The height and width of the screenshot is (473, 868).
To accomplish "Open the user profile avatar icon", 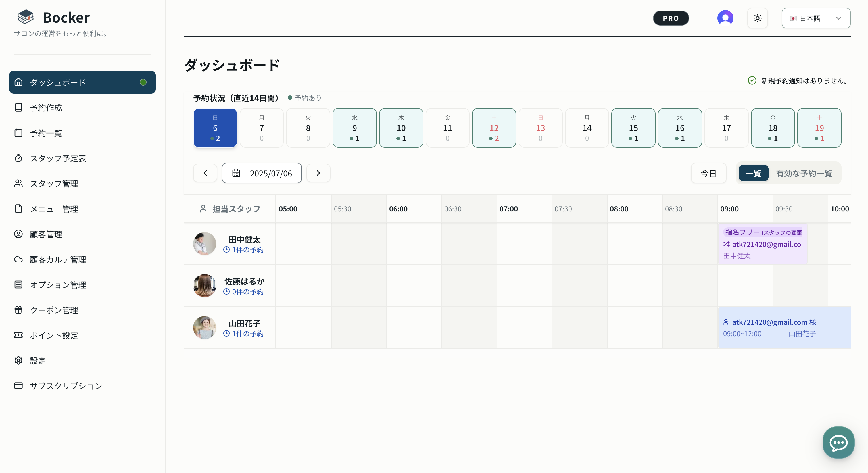I will click(x=725, y=18).
